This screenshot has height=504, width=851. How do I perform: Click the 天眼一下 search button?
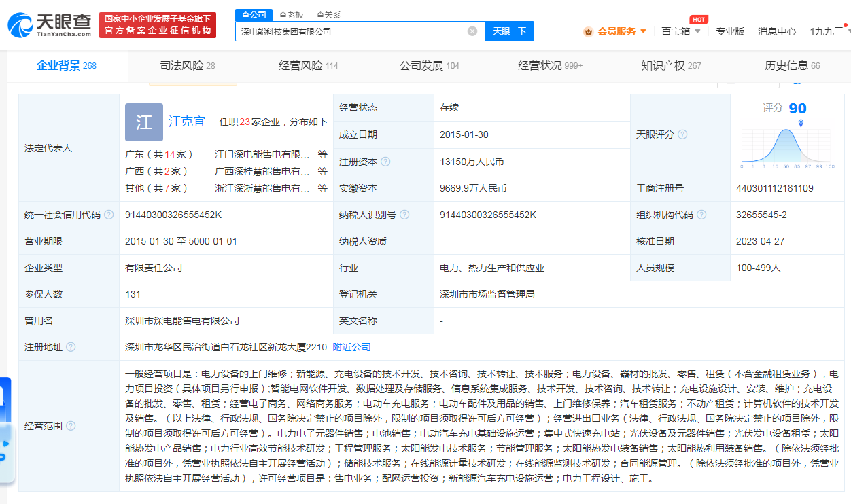[x=510, y=31]
